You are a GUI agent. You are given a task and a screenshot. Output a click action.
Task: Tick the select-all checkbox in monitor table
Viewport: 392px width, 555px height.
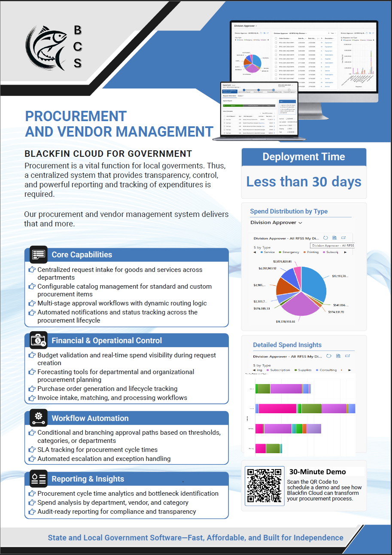tap(276, 38)
